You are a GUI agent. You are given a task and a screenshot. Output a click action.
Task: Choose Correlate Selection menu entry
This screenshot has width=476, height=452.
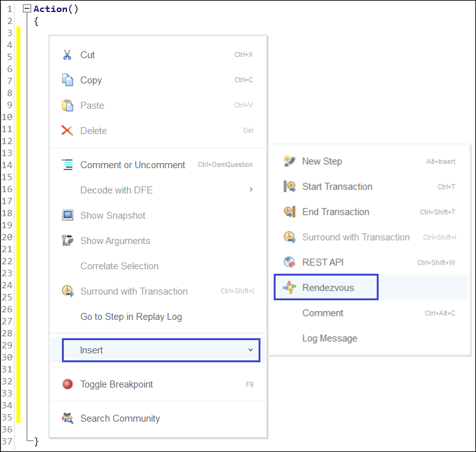(119, 266)
